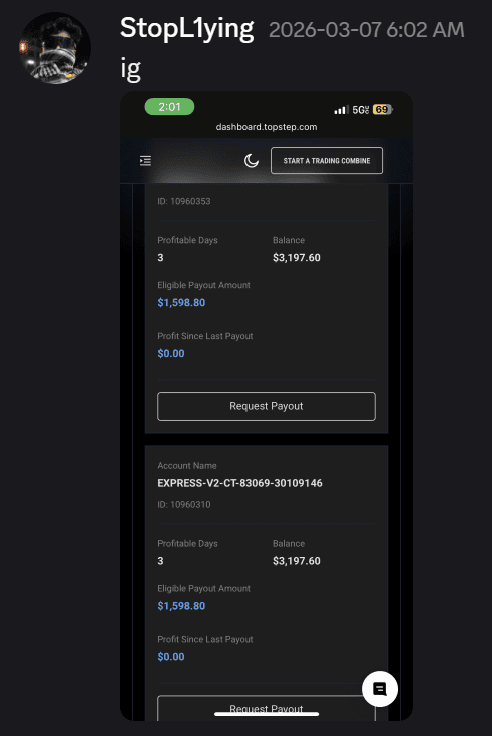This screenshot has height=736, width=492.
Task: Click first $0.00 profit since last payout
Action: coord(171,353)
